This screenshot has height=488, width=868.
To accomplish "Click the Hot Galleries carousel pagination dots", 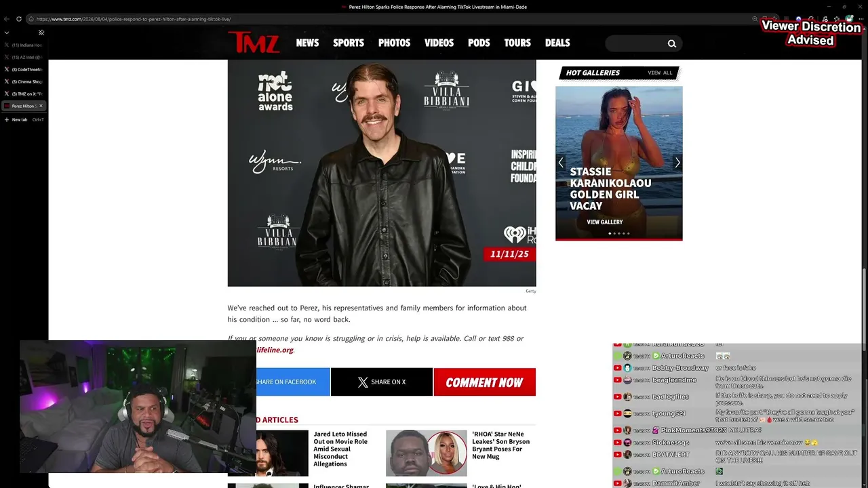I will (x=618, y=234).
